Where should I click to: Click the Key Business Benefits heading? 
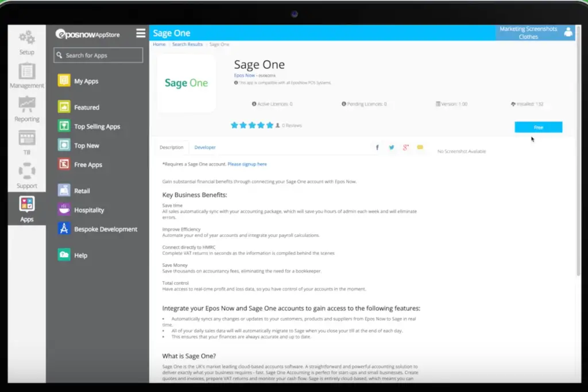[195, 195]
